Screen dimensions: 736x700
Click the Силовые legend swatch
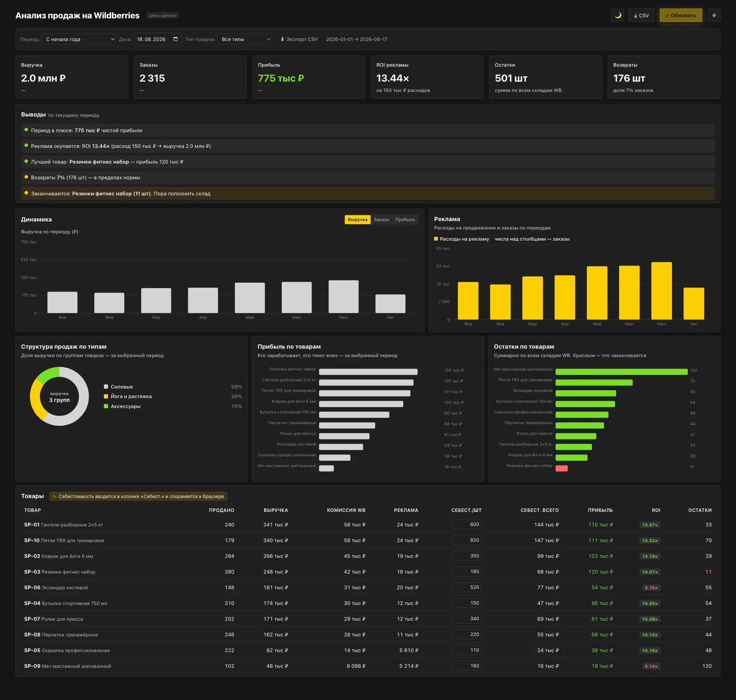[x=106, y=387]
